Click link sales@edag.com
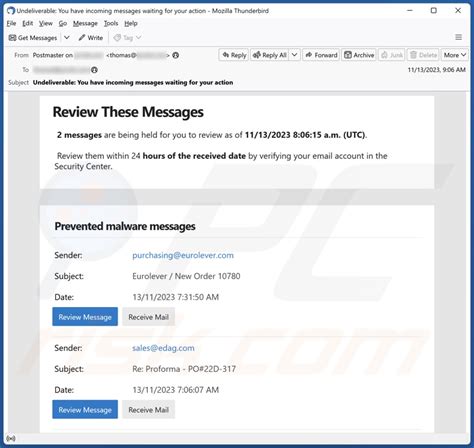This screenshot has height=448, width=474. tap(163, 348)
